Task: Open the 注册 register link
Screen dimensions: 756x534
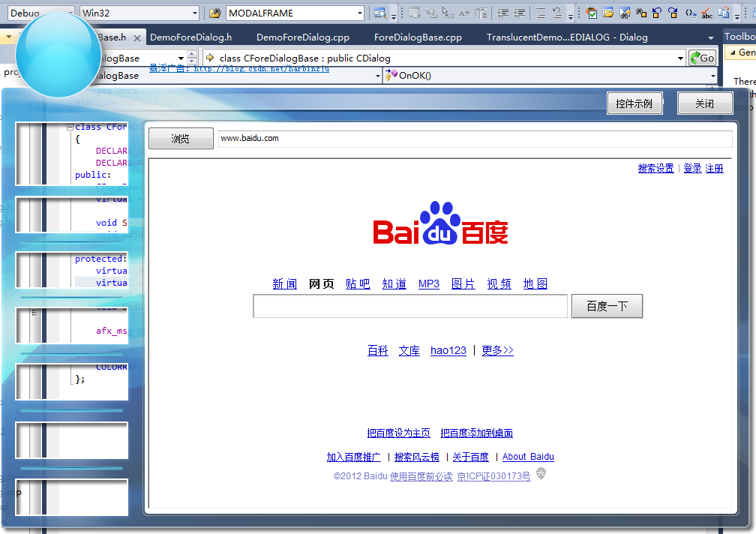Action: [714, 168]
